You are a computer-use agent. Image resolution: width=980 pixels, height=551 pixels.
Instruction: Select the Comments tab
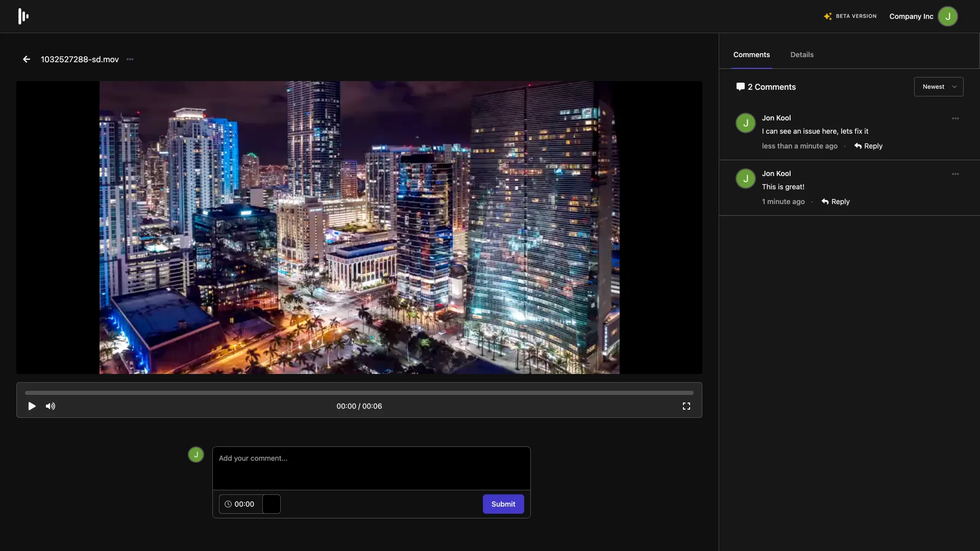coord(751,54)
